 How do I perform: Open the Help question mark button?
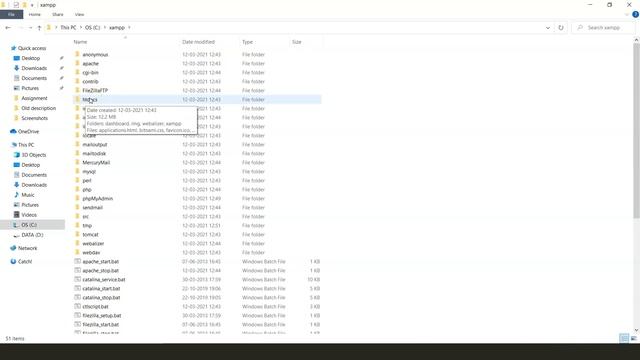[636, 14]
